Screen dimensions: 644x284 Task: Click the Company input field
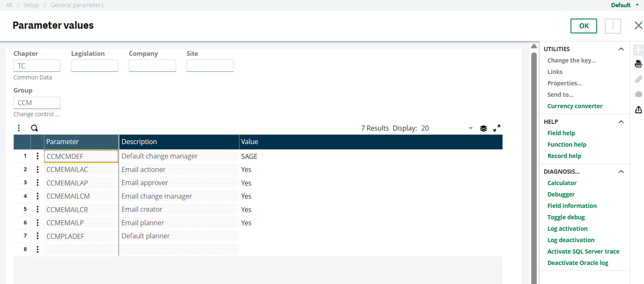[x=152, y=66]
